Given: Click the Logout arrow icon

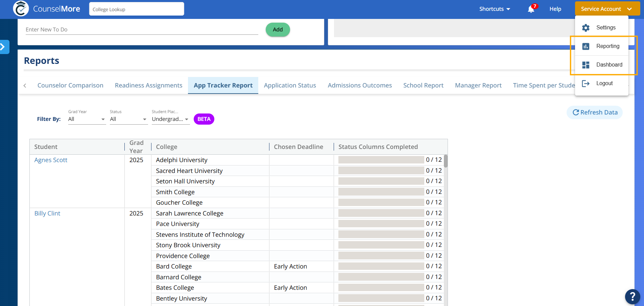Looking at the screenshot, I should [x=586, y=83].
